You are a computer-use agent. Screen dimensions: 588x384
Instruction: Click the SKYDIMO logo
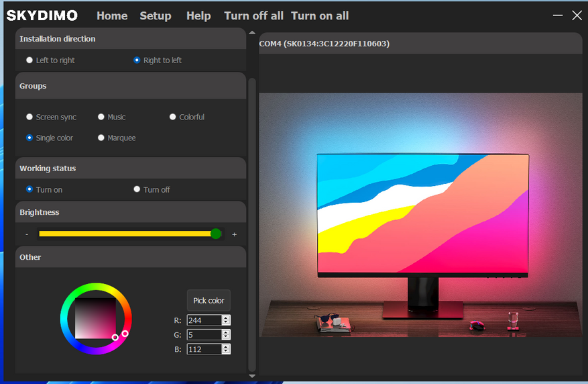point(42,15)
